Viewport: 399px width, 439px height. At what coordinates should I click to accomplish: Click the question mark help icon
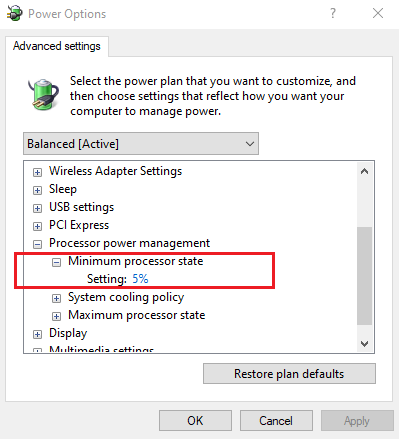coord(332,13)
